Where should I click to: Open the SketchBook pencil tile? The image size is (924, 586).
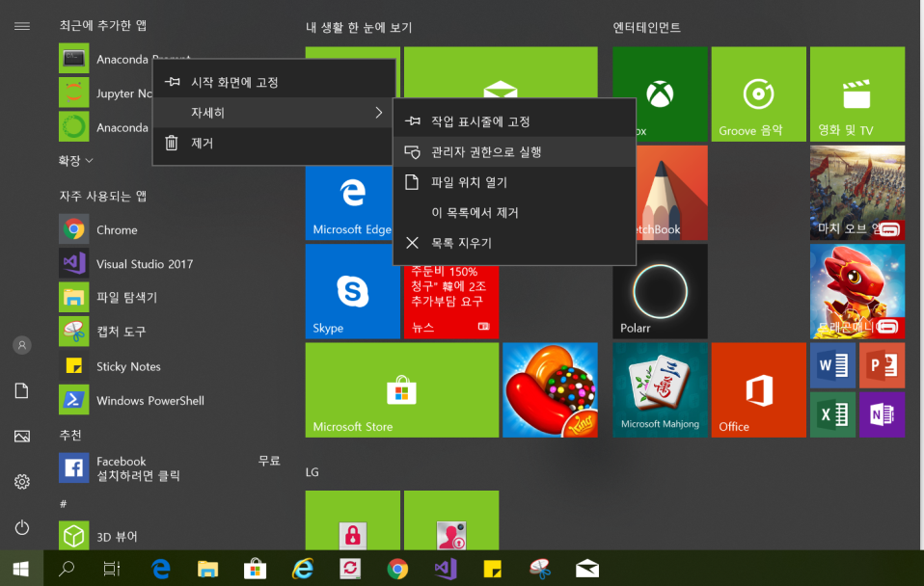click(672, 193)
